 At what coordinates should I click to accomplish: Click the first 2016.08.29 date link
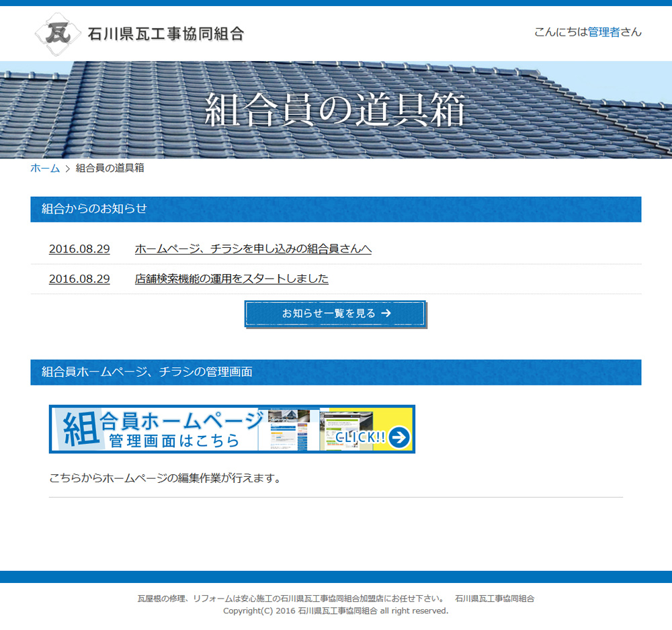click(x=79, y=249)
